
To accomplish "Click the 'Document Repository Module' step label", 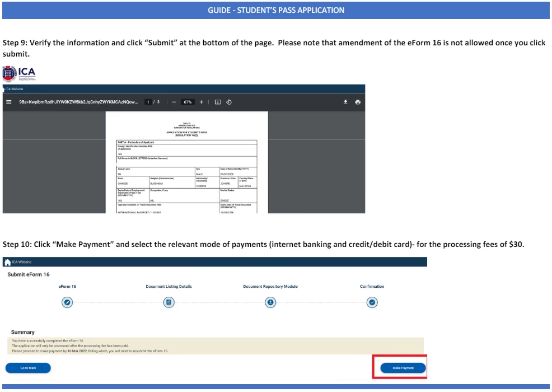I will click(x=270, y=286).
